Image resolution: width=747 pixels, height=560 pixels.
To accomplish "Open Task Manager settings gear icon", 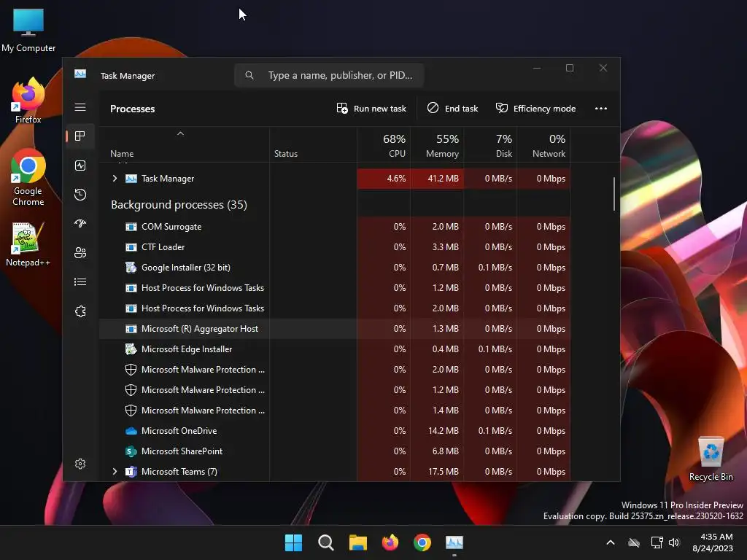I will coord(80,464).
